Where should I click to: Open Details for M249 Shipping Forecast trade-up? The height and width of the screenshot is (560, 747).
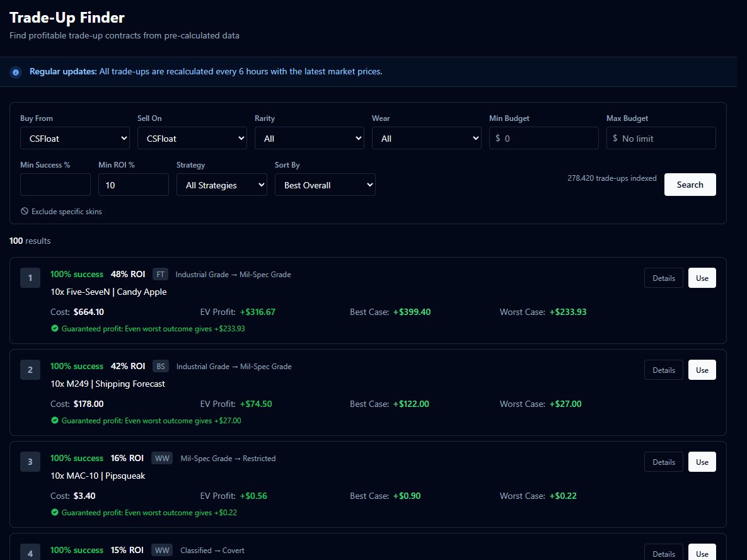click(x=664, y=370)
